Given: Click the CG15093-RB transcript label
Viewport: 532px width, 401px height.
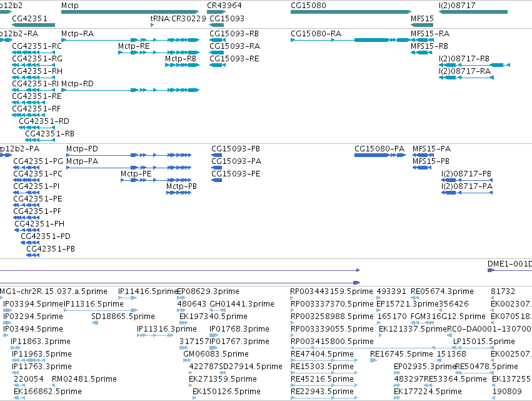Looking at the screenshot, I should tap(234, 34).
